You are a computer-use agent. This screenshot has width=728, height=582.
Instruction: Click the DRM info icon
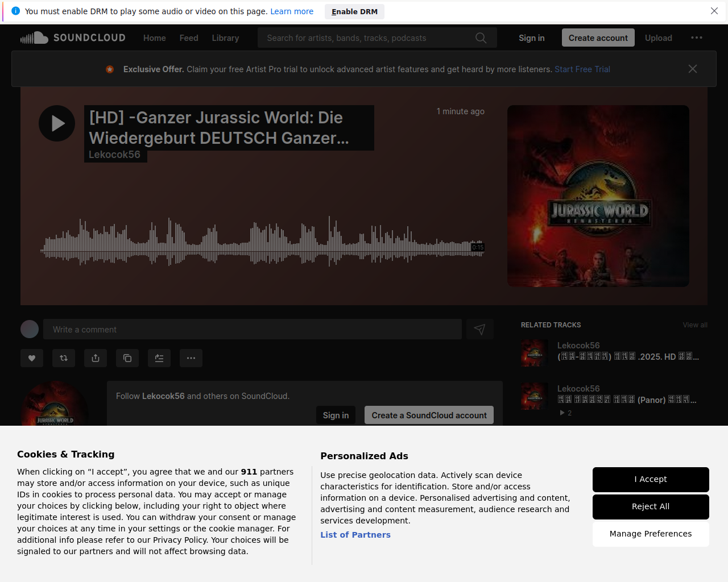click(x=15, y=11)
